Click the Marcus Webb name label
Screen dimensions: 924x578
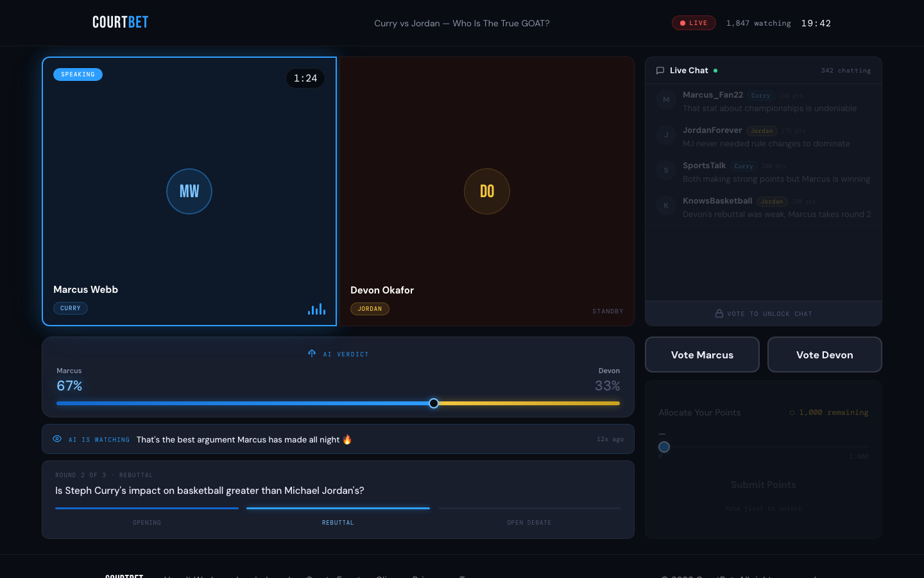(85, 290)
